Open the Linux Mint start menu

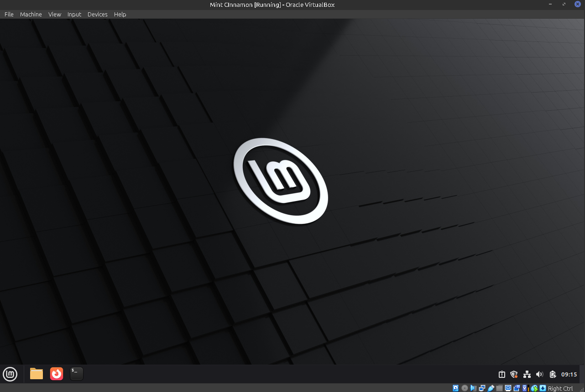(10, 374)
